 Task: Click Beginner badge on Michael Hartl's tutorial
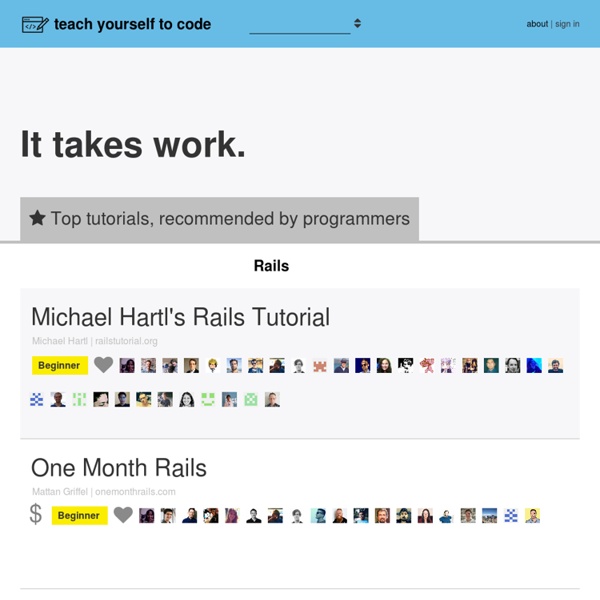point(60,365)
